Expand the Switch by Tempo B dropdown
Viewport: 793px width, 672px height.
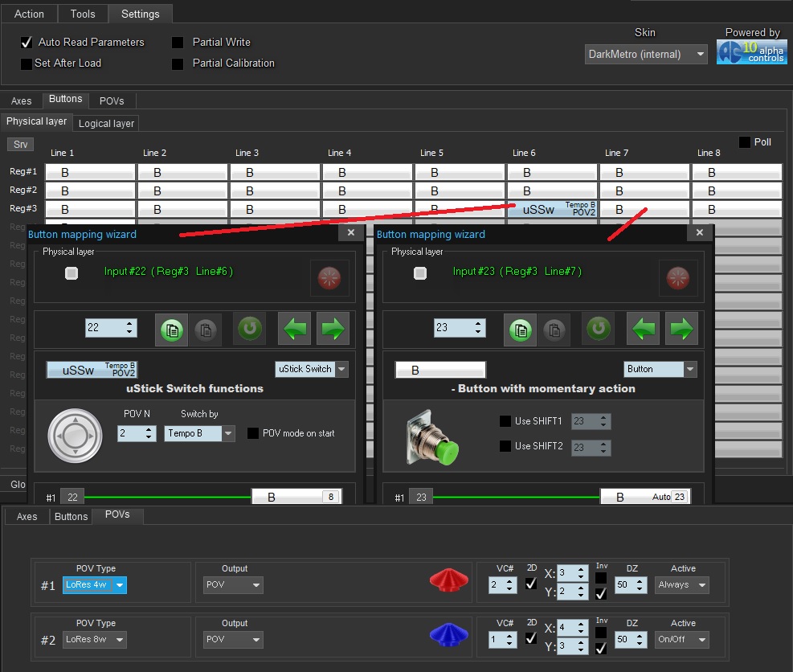tap(229, 433)
